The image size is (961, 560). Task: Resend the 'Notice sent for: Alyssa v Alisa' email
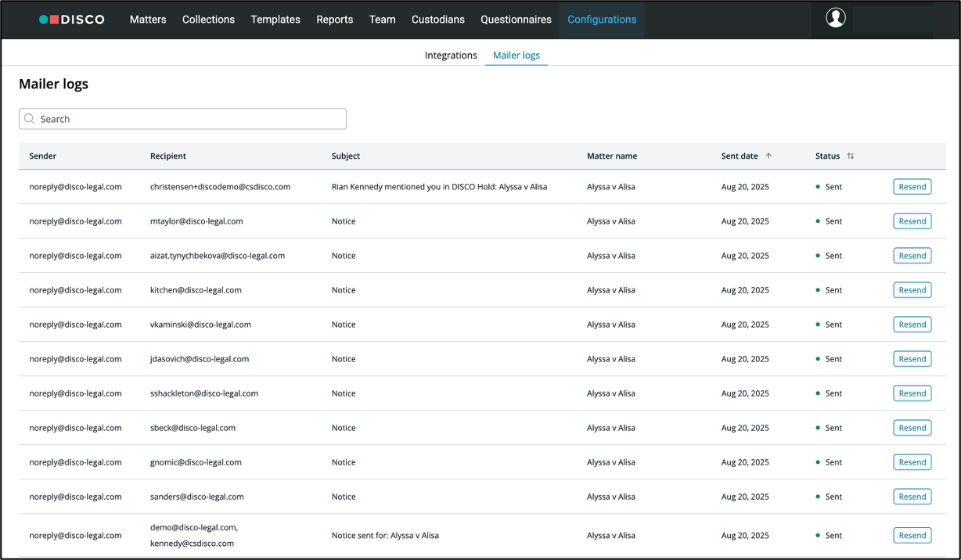click(912, 536)
